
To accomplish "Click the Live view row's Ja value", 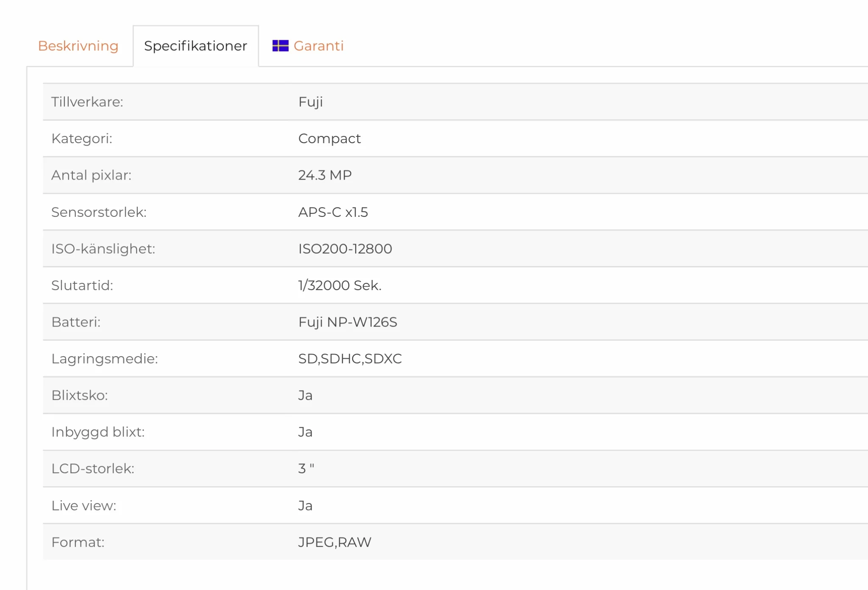I will pos(305,505).
